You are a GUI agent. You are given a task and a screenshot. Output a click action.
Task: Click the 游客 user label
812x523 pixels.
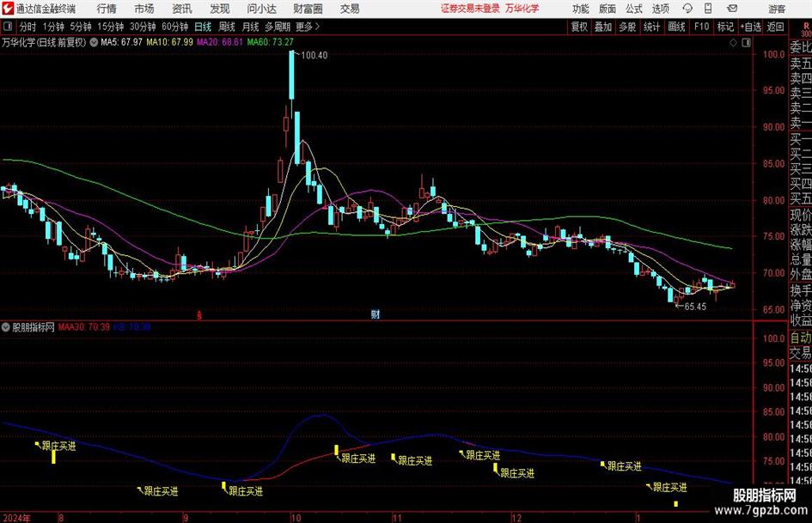777,9
